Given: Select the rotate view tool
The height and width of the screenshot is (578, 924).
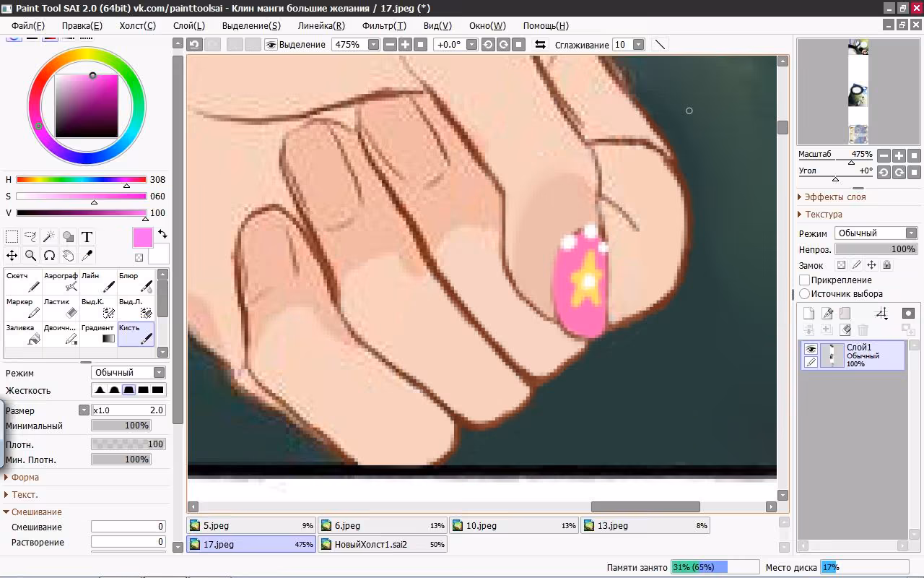Looking at the screenshot, I should 49,255.
